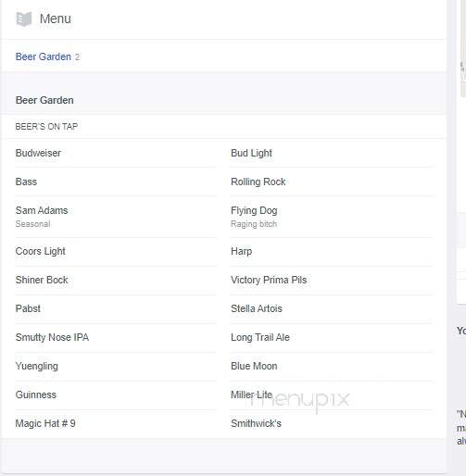
Task: Choose Rolling Rock in the list
Action: point(258,182)
